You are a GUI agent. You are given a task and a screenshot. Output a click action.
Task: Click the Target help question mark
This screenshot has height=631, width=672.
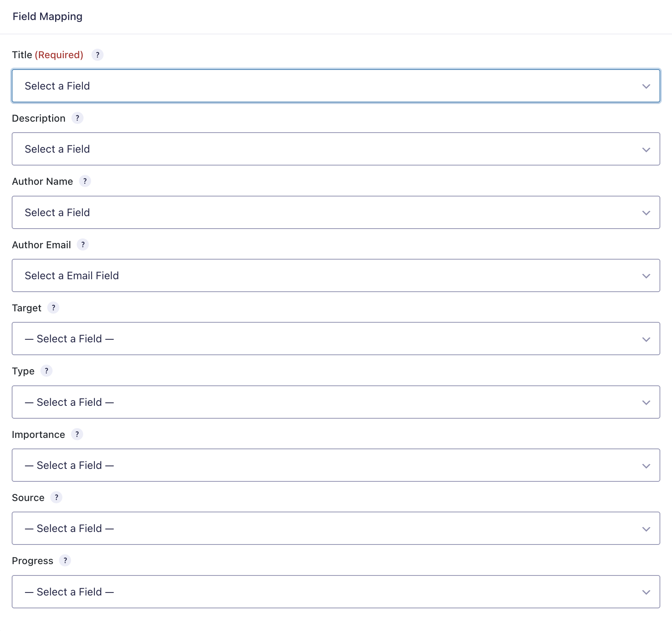tap(53, 308)
